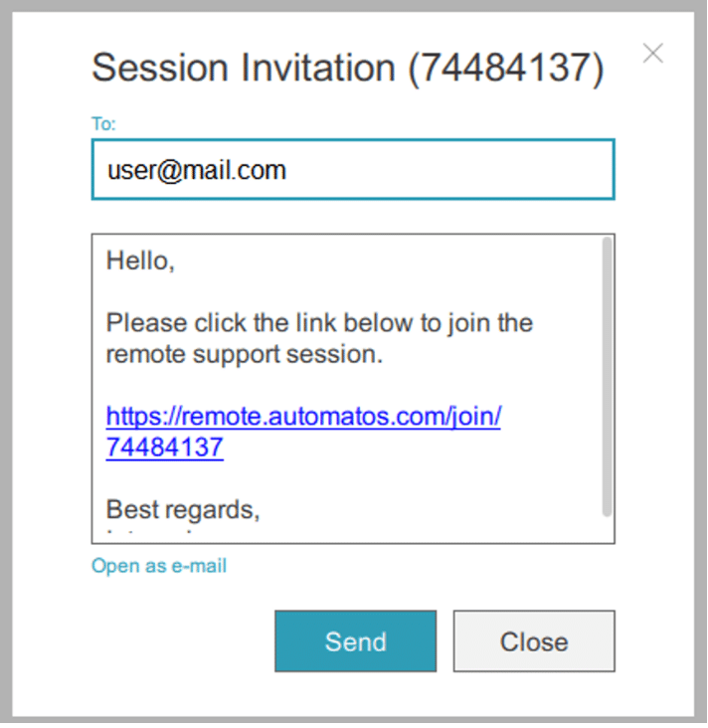Click the "Please click the link below" sentence
This screenshot has height=728, width=708.
[319, 323]
